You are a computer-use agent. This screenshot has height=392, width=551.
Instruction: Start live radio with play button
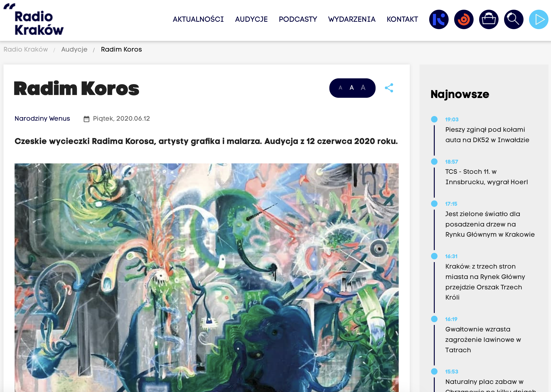tap(539, 19)
